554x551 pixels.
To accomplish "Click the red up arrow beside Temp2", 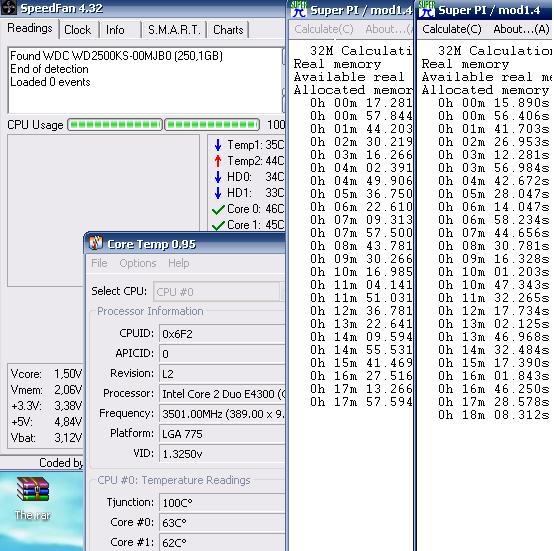I will point(218,161).
